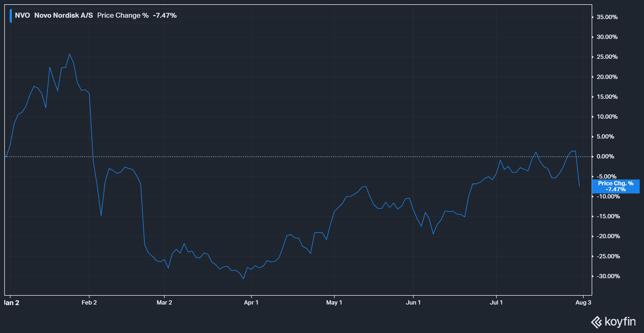This screenshot has width=644, height=333.
Task: Select the NVO ticker in the legend
Action: click(x=23, y=16)
